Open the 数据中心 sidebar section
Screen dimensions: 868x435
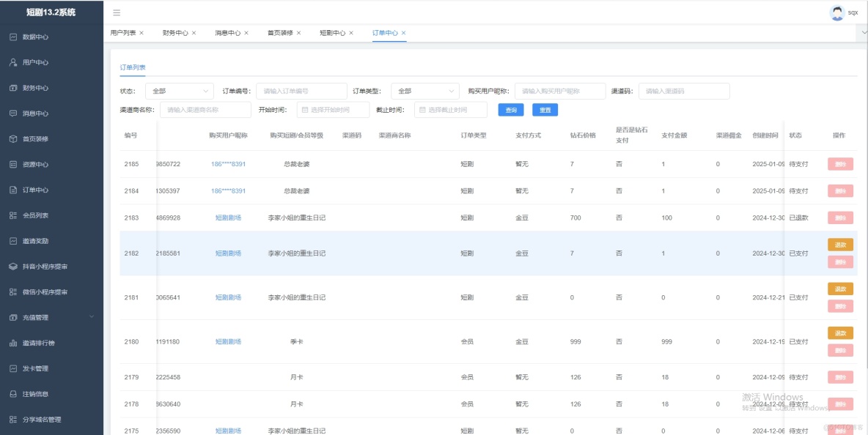point(32,37)
